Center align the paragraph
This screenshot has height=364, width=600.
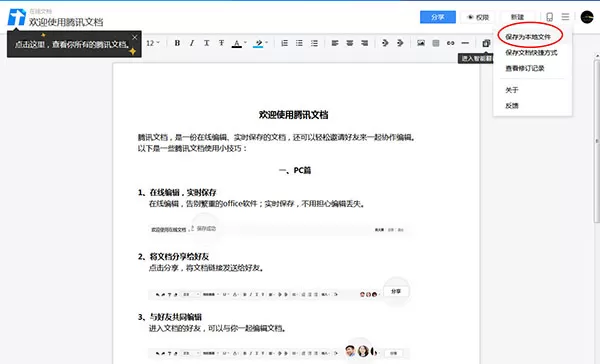tap(350, 43)
